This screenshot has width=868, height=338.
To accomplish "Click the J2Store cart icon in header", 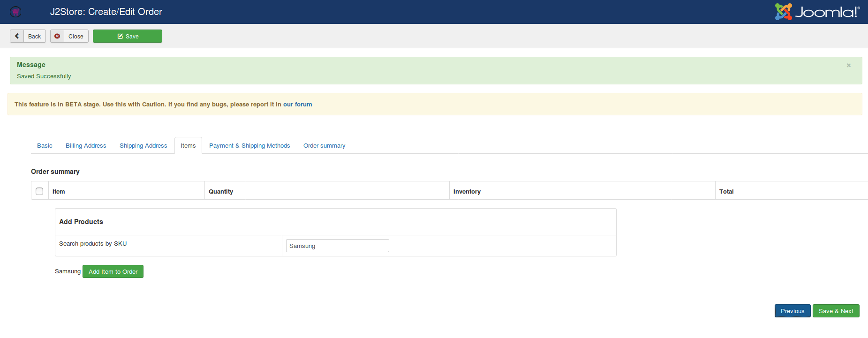I will [x=15, y=12].
